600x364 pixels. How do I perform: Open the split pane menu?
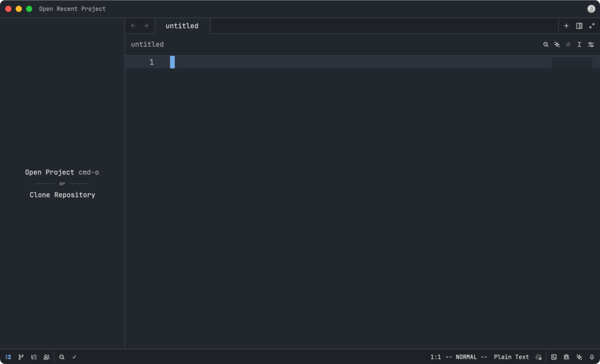pyautogui.click(x=579, y=26)
